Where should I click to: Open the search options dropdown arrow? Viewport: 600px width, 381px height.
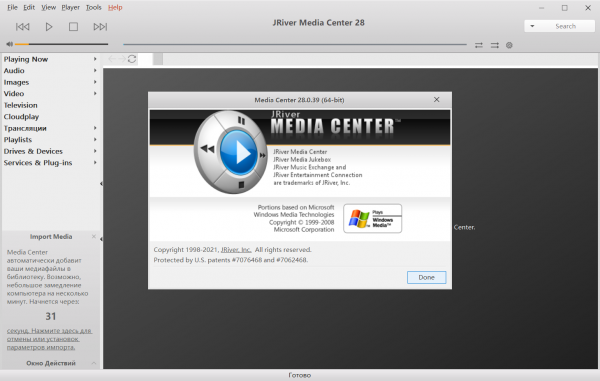(532, 26)
